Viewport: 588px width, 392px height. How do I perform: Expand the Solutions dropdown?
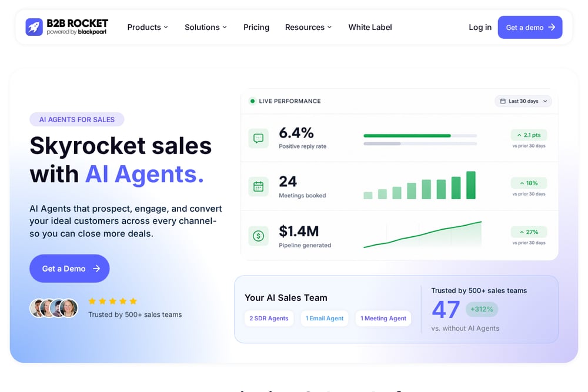[205, 28]
